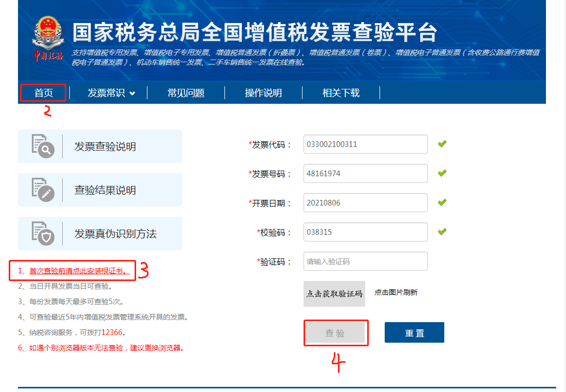Switch to the 操作说明 tab

263,93
